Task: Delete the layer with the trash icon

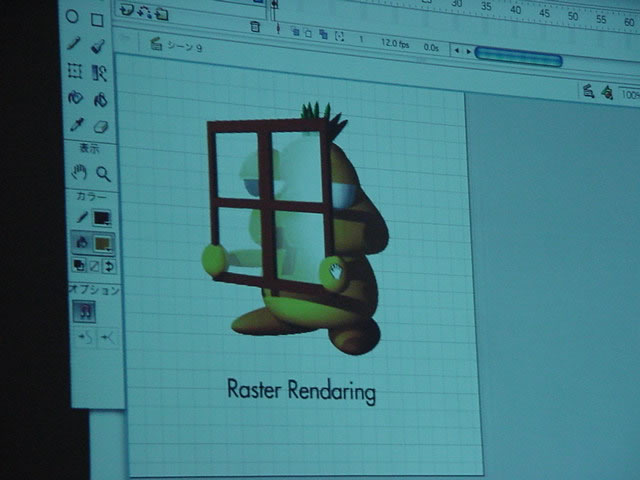Action: coord(255,28)
